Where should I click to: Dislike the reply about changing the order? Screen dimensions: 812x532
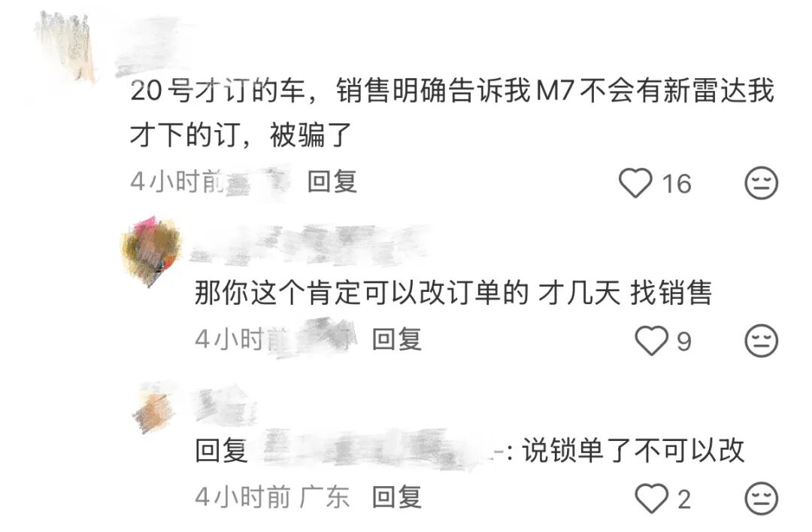click(761, 341)
